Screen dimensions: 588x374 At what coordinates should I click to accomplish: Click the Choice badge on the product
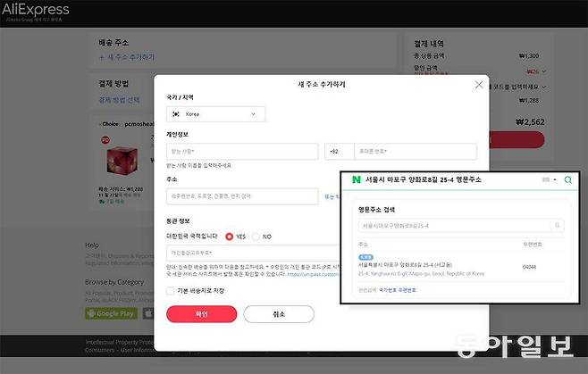(x=109, y=124)
